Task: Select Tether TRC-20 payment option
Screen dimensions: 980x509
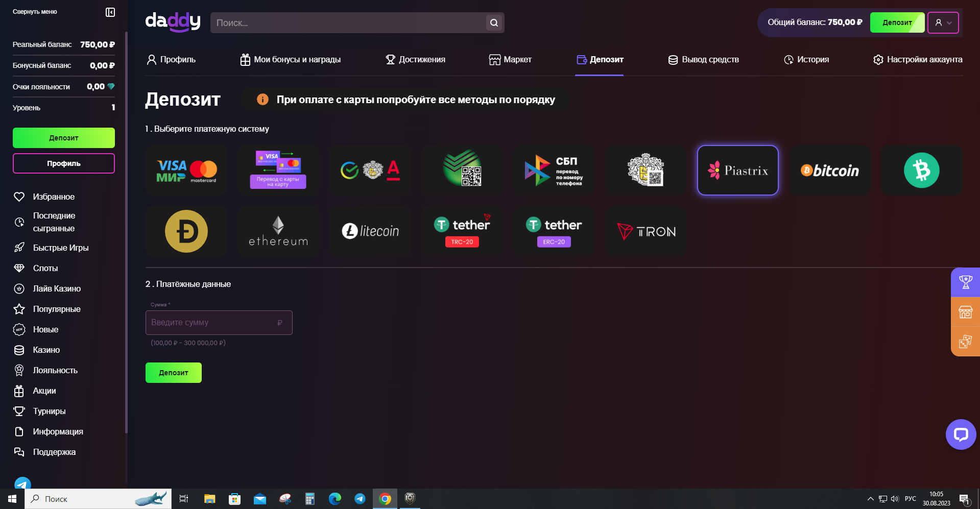Action: 462,231
